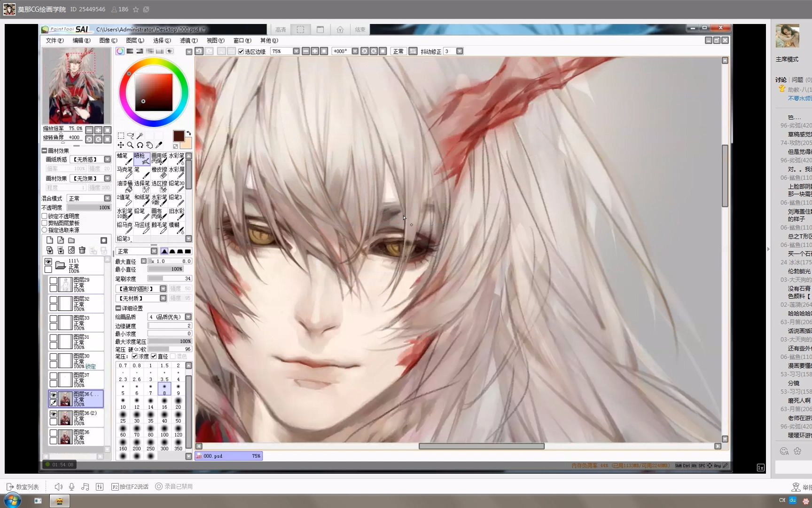Image resolution: width=812 pixels, height=508 pixels.
Task: Open the 滤镜 Filter menu
Action: point(188,40)
